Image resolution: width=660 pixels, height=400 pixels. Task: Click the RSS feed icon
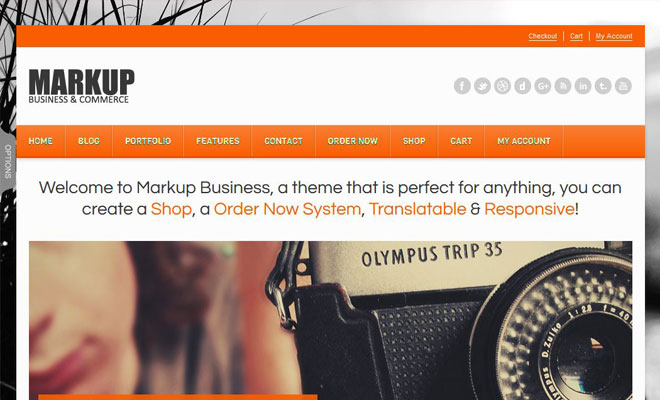coord(563,86)
